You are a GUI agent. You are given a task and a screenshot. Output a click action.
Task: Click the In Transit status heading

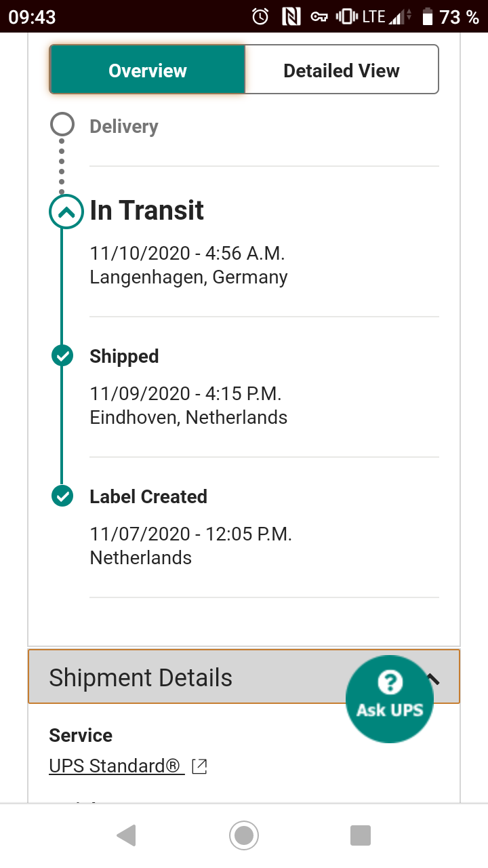[x=147, y=211]
